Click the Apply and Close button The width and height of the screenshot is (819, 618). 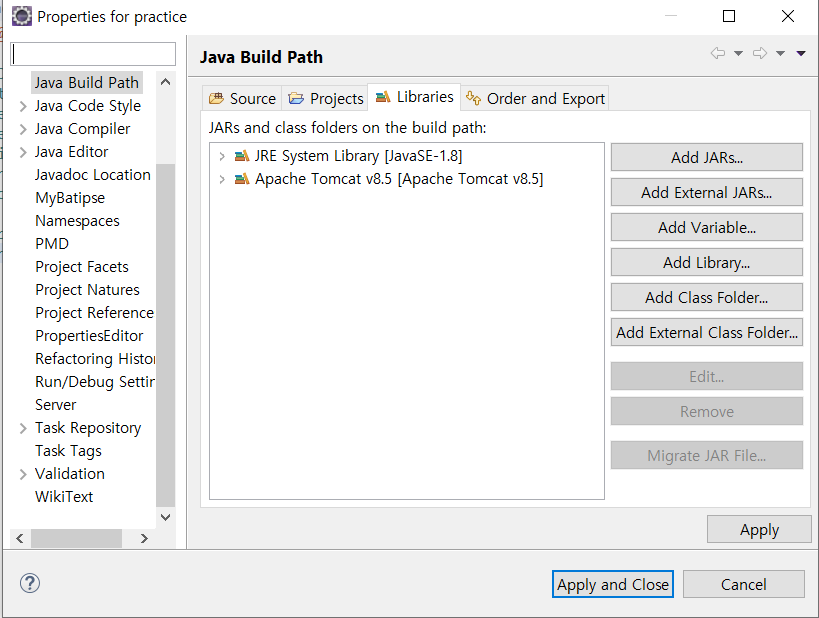(613, 584)
